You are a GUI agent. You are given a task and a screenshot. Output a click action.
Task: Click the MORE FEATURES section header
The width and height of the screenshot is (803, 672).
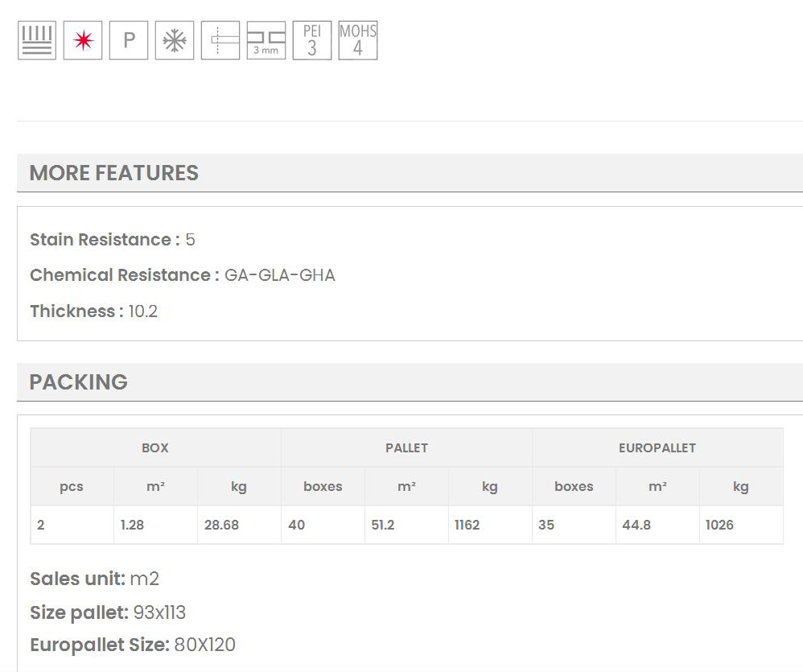tap(114, 173)
